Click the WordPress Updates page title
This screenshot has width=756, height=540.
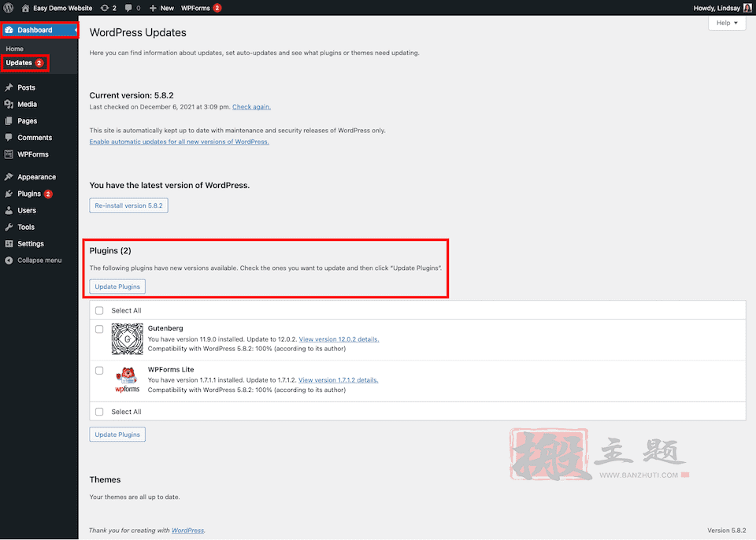[x=138, y=32]
